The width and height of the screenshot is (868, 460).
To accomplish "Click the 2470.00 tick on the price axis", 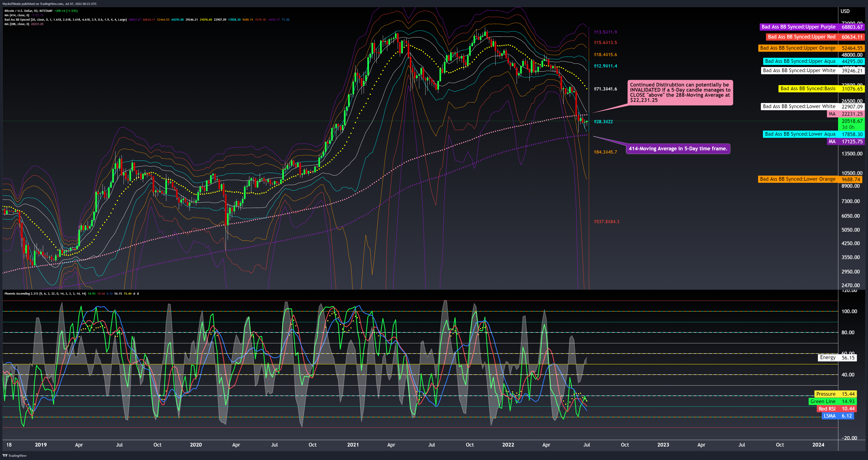I will 850,285.
